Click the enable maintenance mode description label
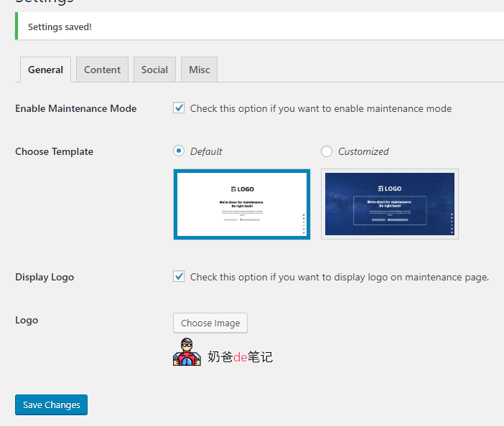 coord(321,109)
